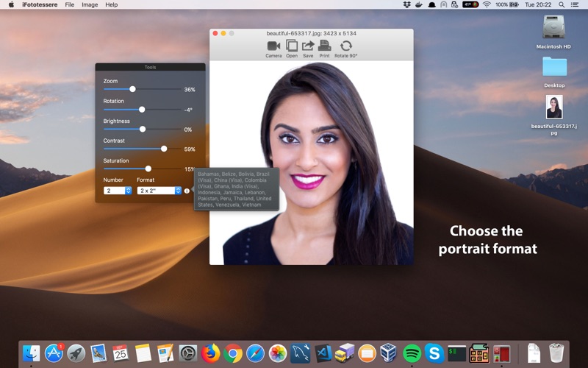Open System Preferences from the Dock
Viewport: 588px width, 368px height.
(188, 353)
